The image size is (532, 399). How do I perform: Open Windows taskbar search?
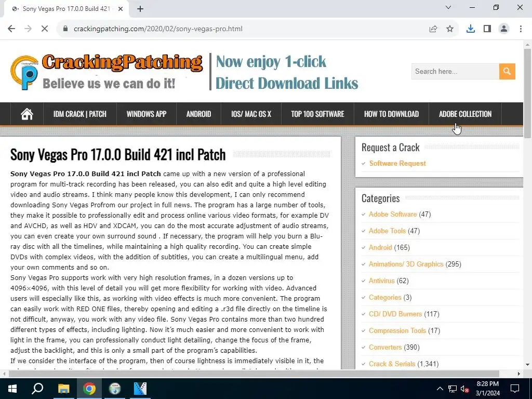[x=37, y=389]
